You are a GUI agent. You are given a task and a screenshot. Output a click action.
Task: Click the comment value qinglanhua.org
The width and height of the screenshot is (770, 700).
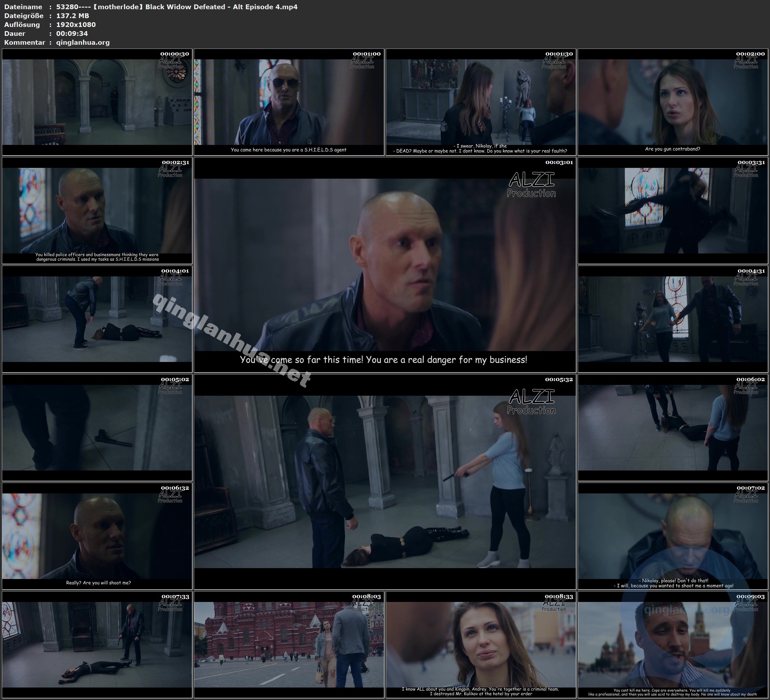point(83,43)
